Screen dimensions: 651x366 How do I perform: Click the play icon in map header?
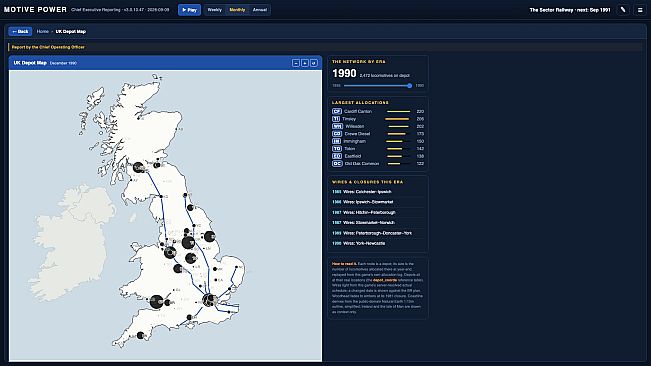(x=305, y=63)
